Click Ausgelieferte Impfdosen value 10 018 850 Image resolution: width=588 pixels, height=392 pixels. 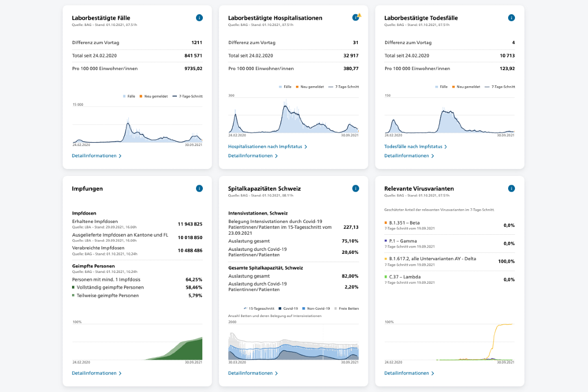pos(190,237)
